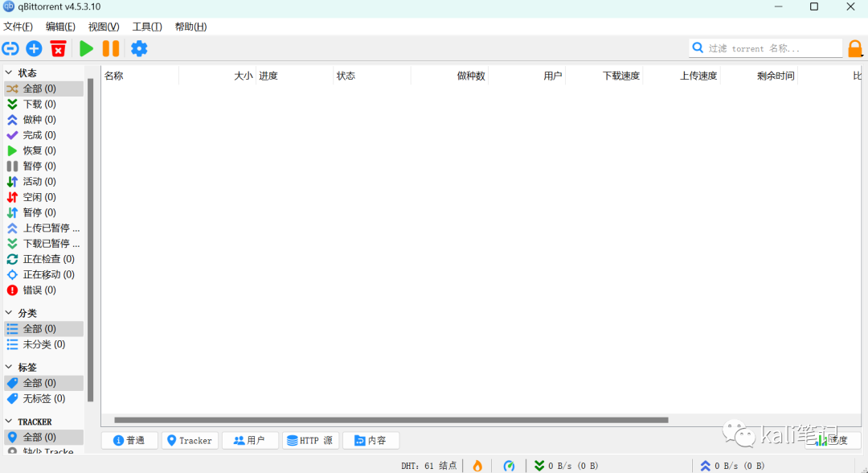
Task: Select the 正在检查 (0) status filter
Action: click(43, 259)
